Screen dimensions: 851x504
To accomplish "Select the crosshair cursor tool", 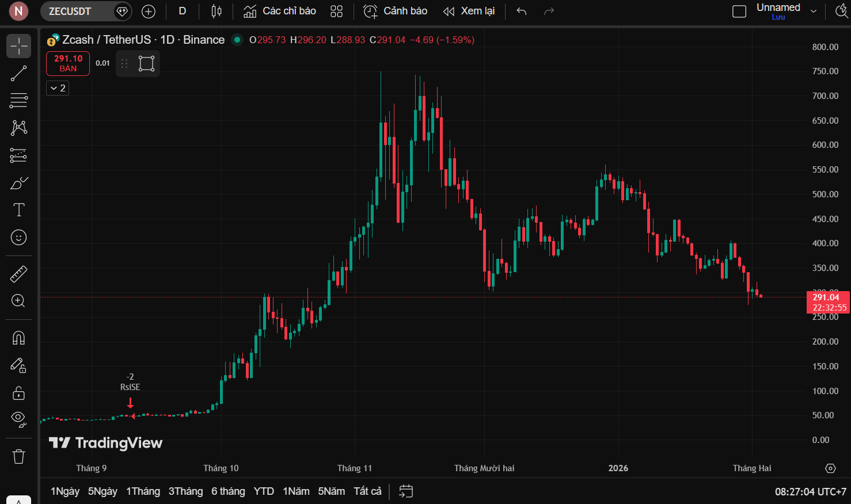I will (x=18, y=46).
